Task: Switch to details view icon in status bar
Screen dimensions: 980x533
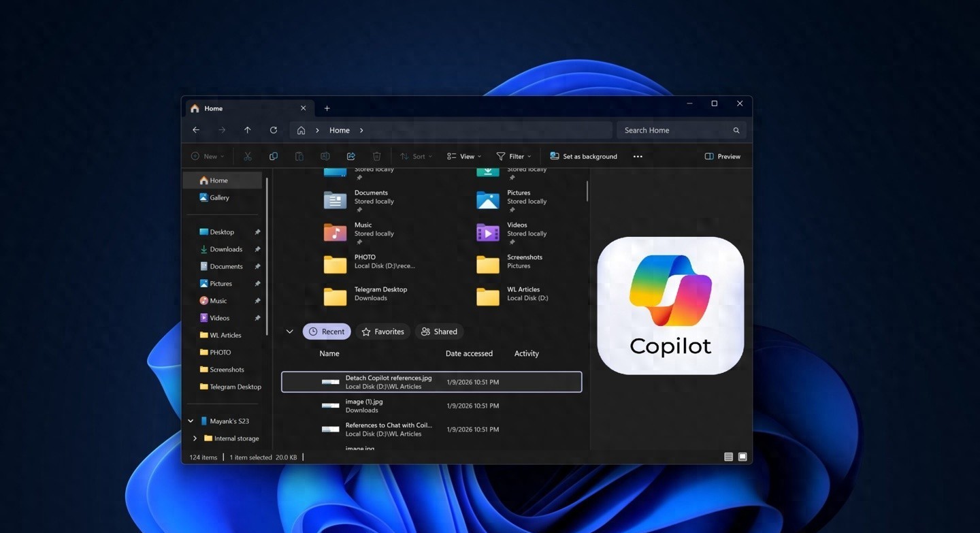Action: coord(728,457)
